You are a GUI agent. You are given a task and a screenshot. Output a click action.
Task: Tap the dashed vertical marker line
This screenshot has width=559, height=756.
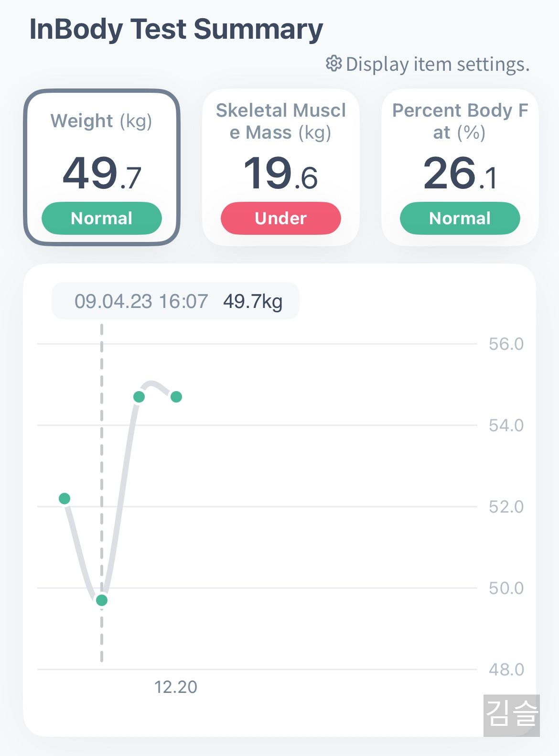(x=102, y=493)
